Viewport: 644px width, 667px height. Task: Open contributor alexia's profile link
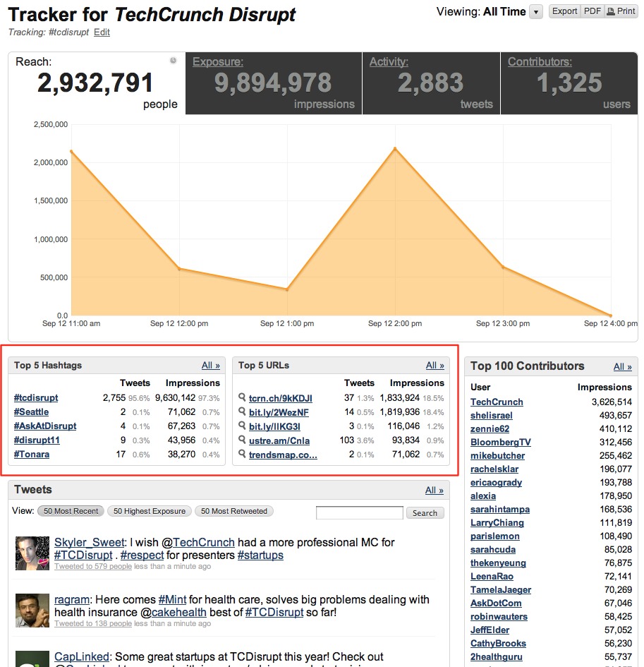tap(483, 495)
